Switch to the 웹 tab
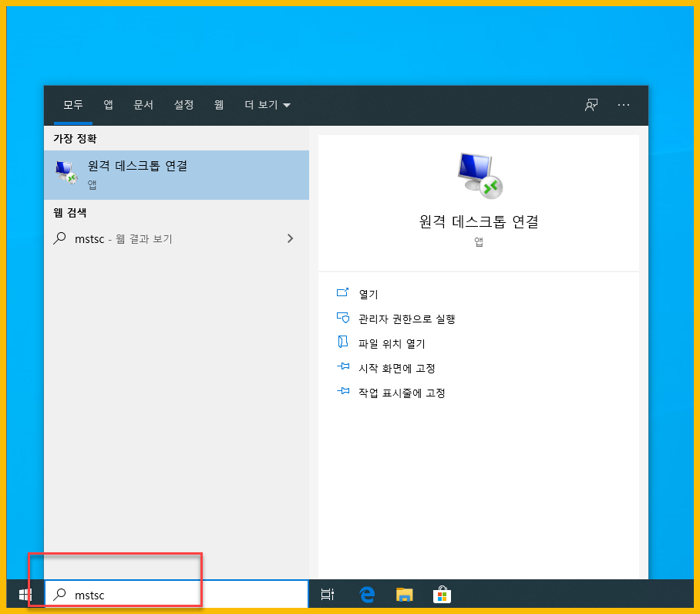Screen dimensions: 700x614 (x=219, y=105)
